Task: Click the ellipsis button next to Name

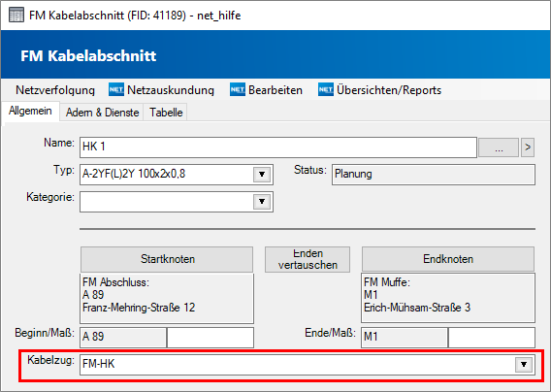Action: 499,147
